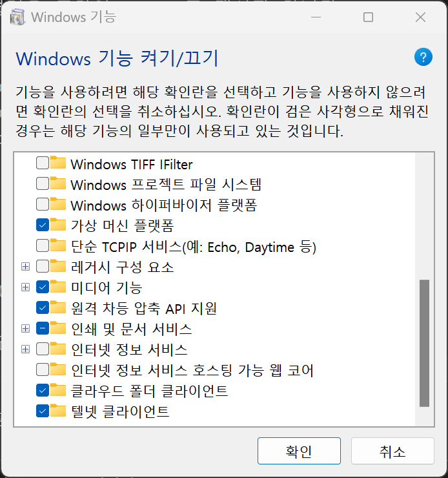Image resolution: width=448 pixels, height=478 pixels.
Task: Expand the 인쇄 및 문서 서비스 node
Action: [26, 328]
